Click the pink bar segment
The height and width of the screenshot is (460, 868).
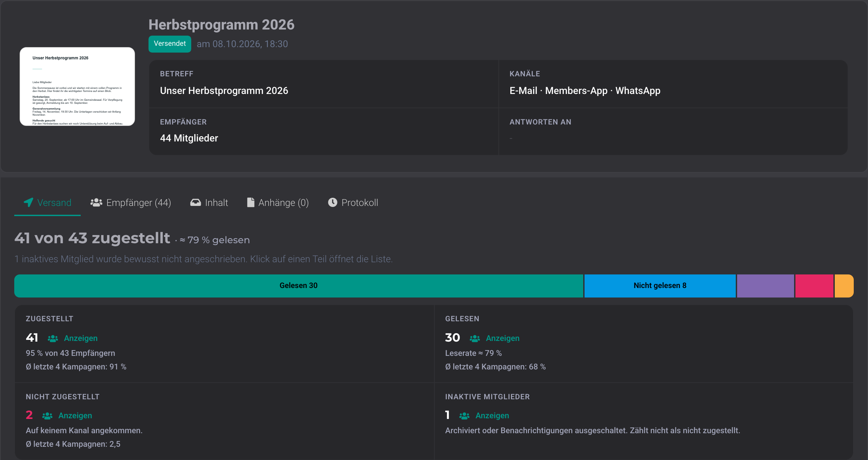(x=814, y=286)
